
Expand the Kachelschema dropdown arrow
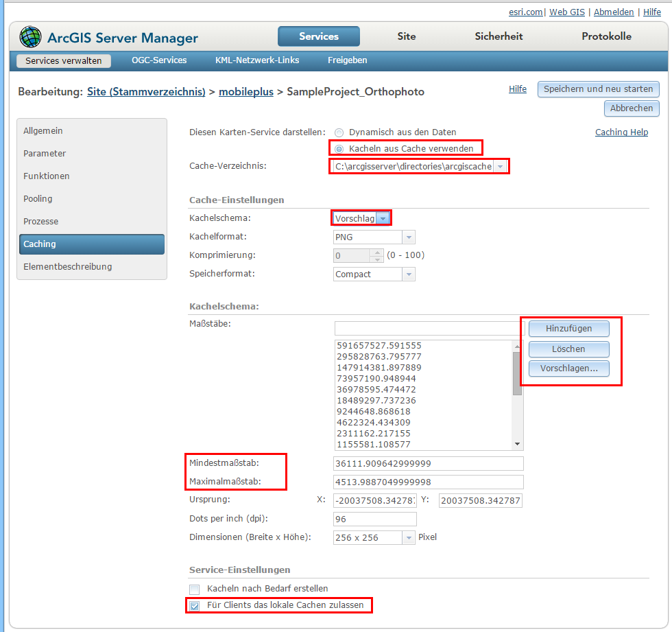[x=383, y=218]
